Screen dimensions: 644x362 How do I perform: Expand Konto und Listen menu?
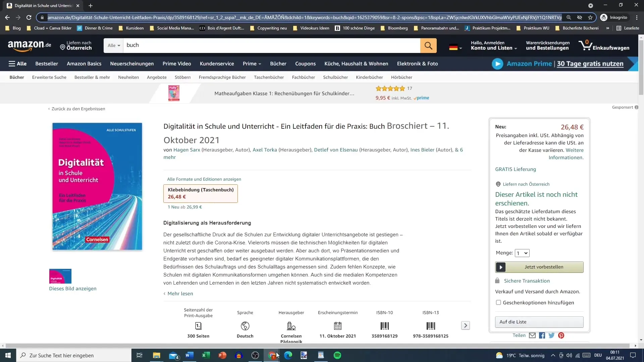[x=494, y=46]
